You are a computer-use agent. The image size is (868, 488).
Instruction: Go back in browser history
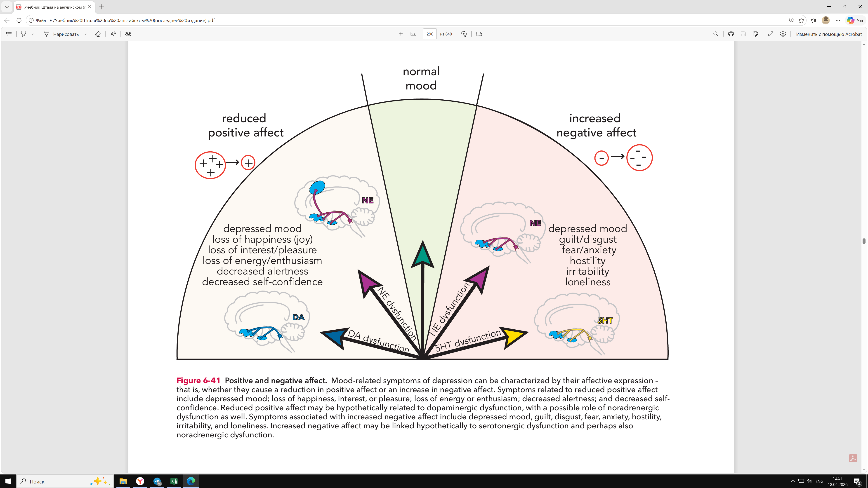coord(7,20)
